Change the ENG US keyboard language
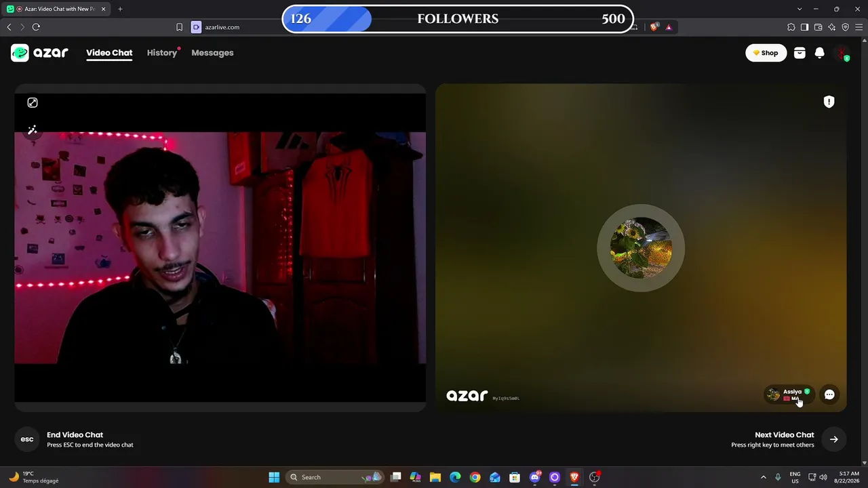 point(795,477)
